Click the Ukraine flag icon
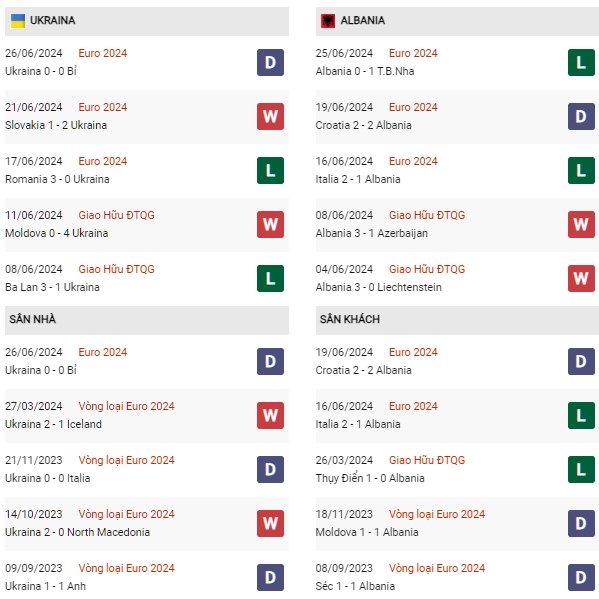The image size is (599, 599). pyautogui.click(x=18, y=21)
